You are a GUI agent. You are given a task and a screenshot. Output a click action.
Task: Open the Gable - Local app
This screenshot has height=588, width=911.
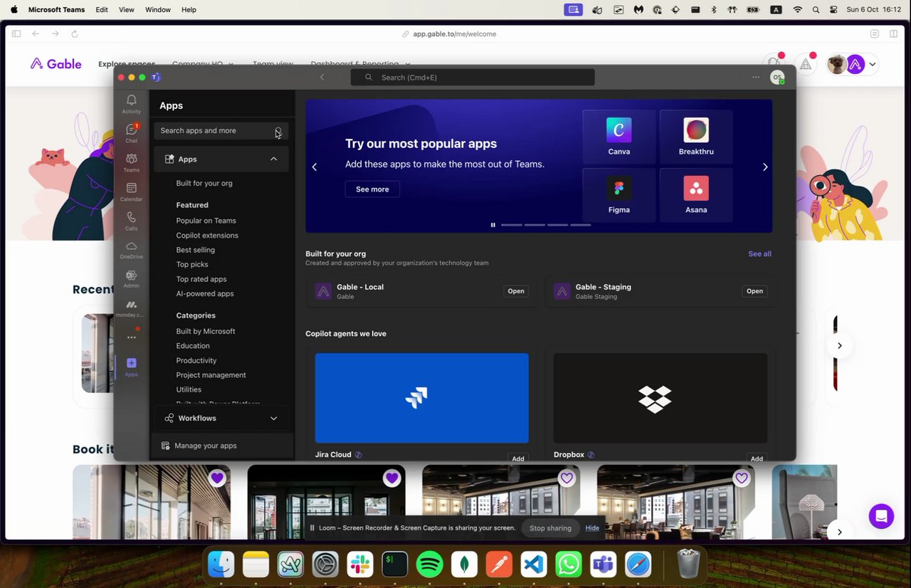click(x=516, y=291)
